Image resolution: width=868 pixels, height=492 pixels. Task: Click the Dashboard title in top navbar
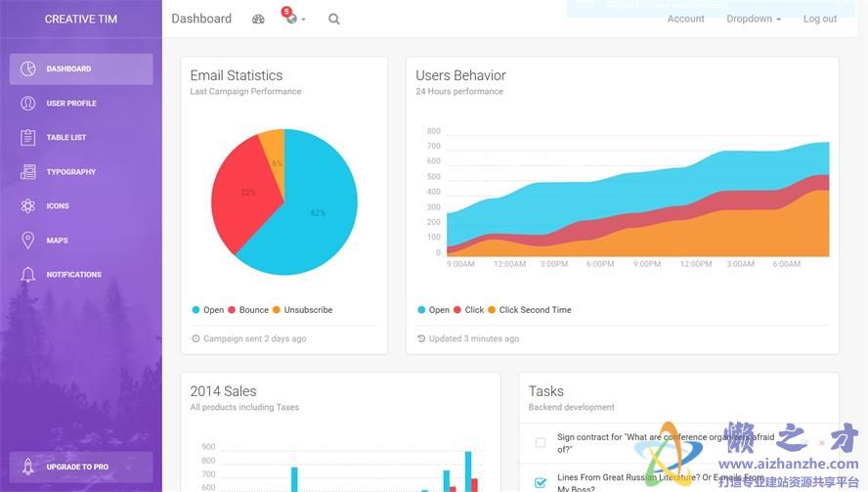tap(201, 19)
